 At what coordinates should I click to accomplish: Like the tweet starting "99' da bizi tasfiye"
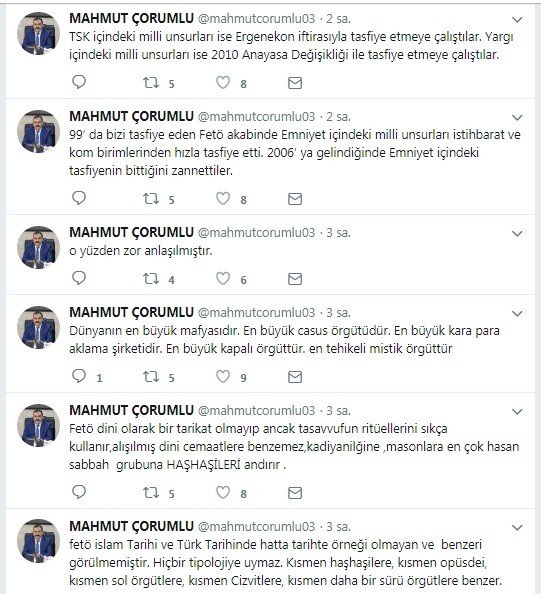tap(223, 199)
